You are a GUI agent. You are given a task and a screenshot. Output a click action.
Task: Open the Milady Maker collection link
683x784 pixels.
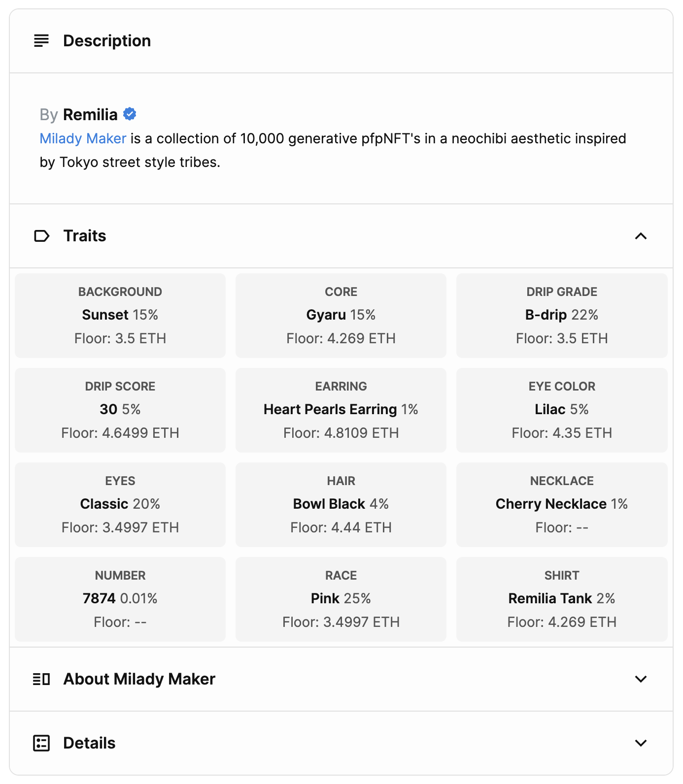click(x=83, y=139)
